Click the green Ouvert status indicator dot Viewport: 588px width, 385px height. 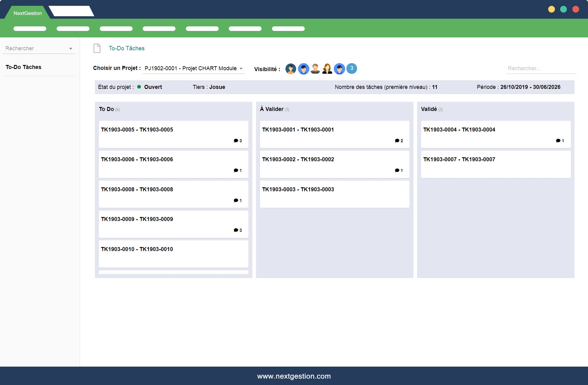coord(139,87)
